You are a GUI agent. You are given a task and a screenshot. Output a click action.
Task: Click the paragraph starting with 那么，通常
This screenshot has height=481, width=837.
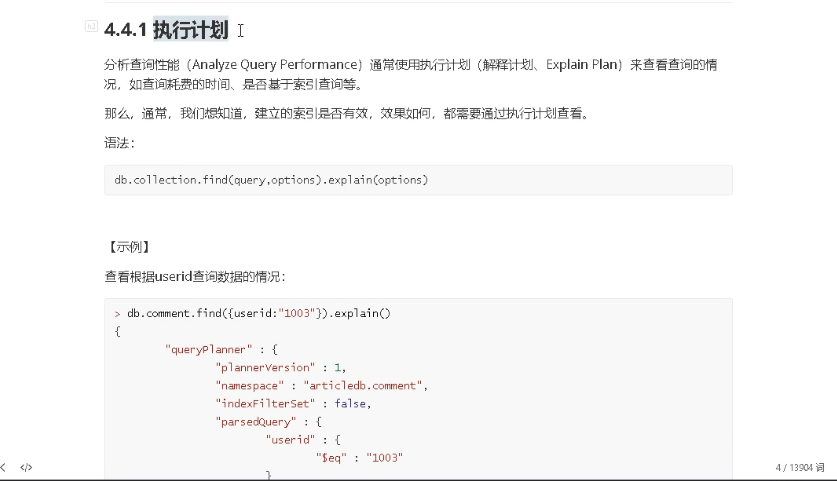347,113
